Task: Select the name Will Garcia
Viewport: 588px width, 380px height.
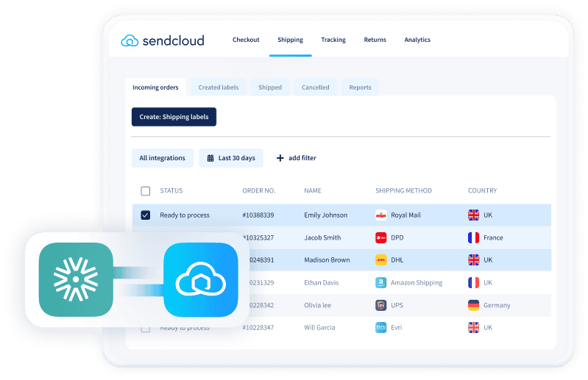Action: [319, 328]
